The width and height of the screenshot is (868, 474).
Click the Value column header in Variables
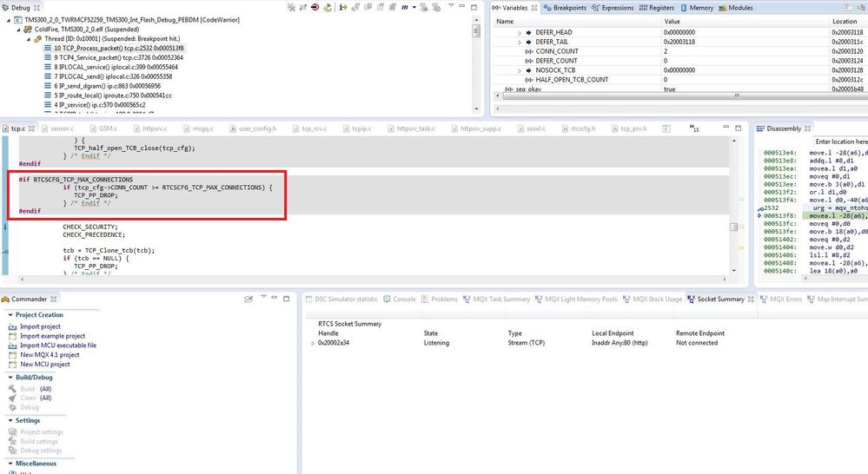click(x=745, y=21)
